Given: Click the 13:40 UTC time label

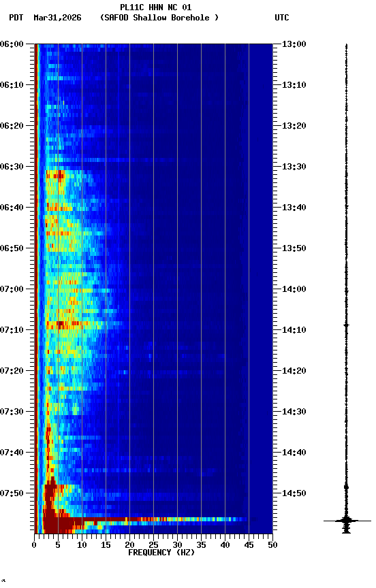Looking at the screenshot, I should point(294,208).
